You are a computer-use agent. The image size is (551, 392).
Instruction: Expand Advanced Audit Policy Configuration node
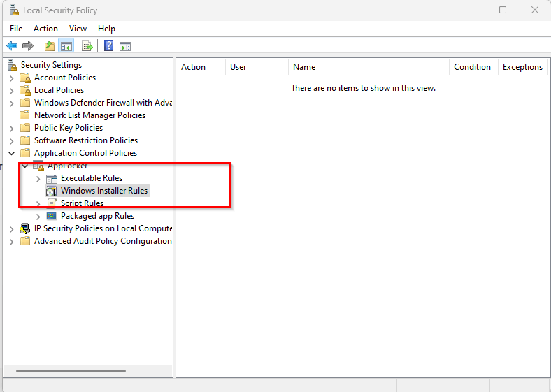click(x=12, y=242)
